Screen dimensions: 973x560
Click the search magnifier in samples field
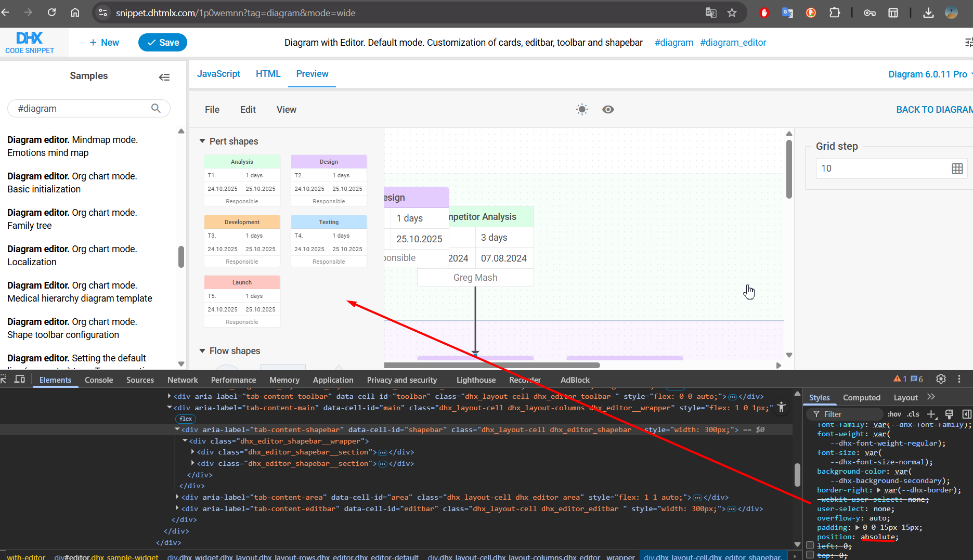pyautogui.click(x=155, y=108)
